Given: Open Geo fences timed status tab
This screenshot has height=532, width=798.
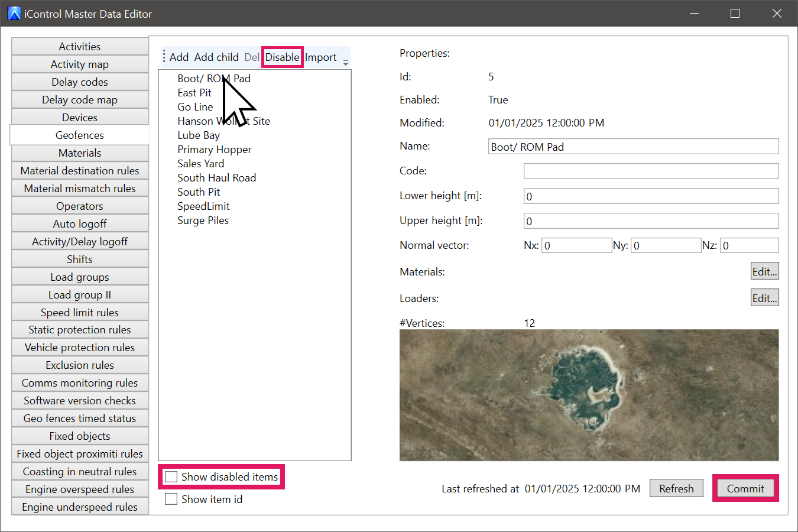Looking at the screenshot, I should click(80, 419).
